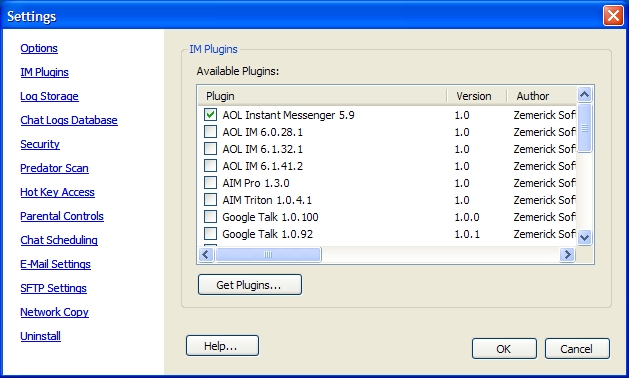Enable Google Talk 1.0.92 checkbox
Screen dimensions: 629x378
click(x=210, y=234)
